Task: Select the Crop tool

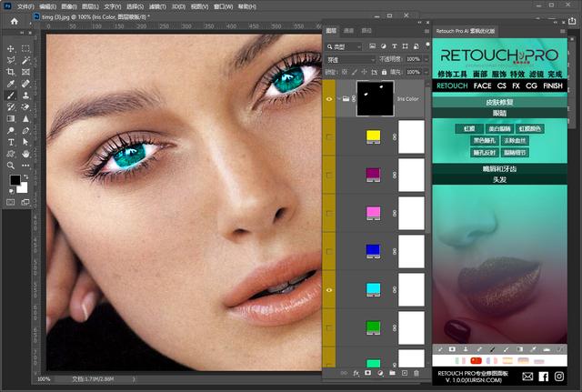Action: point(11,72)
